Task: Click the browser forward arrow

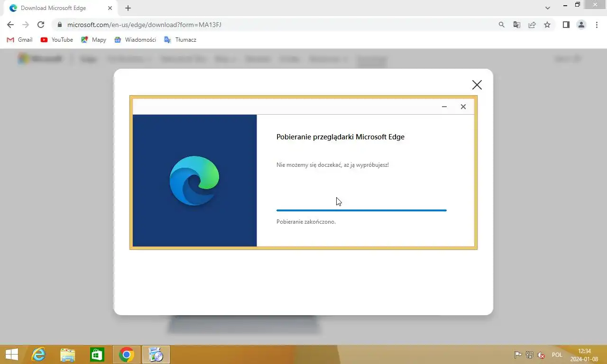Action: click(26, 25)
